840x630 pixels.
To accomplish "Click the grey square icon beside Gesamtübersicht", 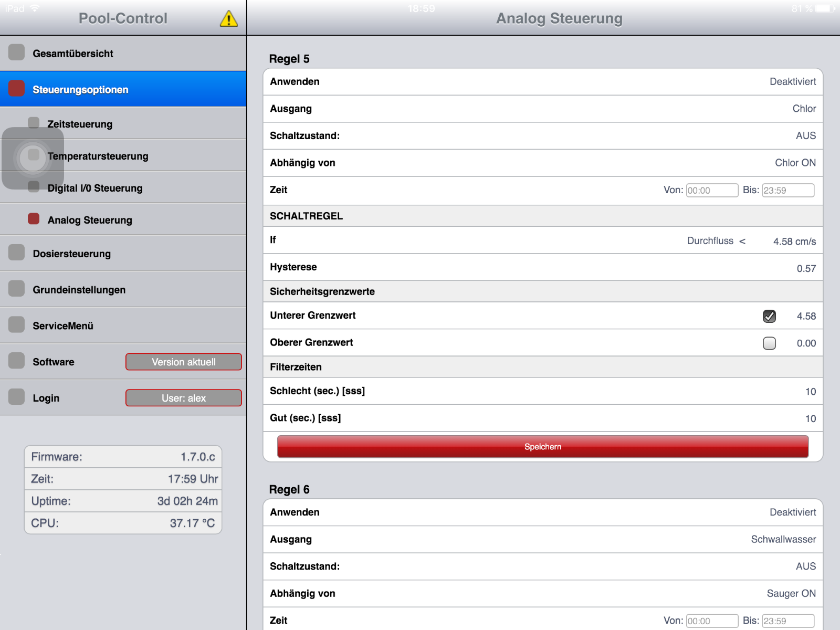I will (x=16, y=52).
